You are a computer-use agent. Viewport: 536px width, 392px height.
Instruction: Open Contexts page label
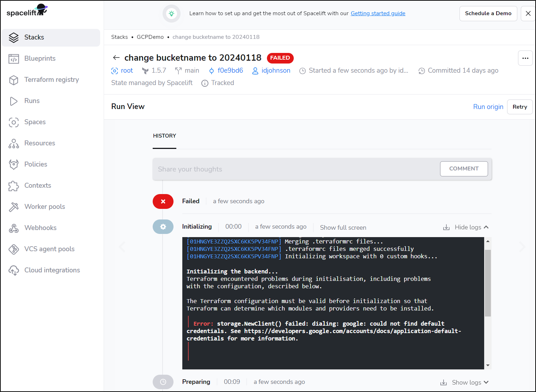coord(38,186)
